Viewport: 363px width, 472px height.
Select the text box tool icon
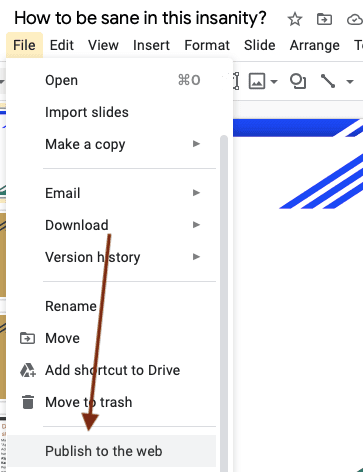[x=236, y=81]
